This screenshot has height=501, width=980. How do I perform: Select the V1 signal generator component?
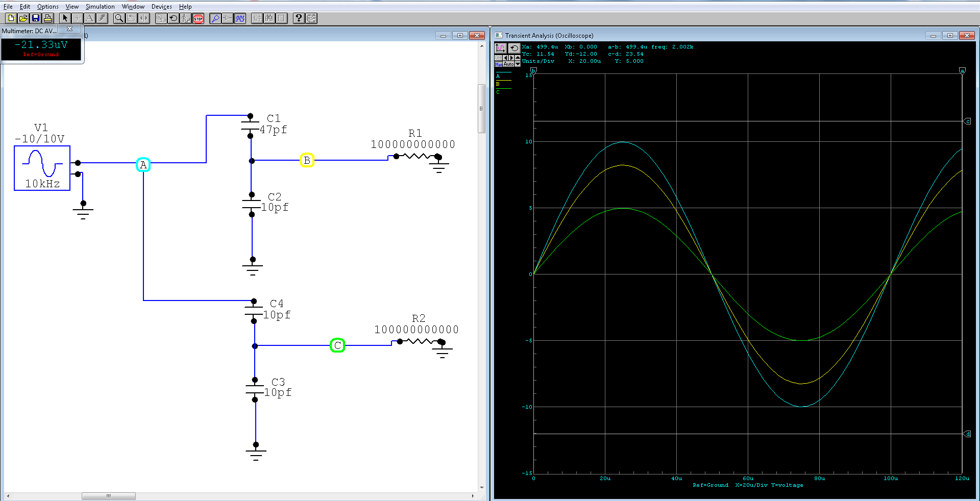(42, 168)
